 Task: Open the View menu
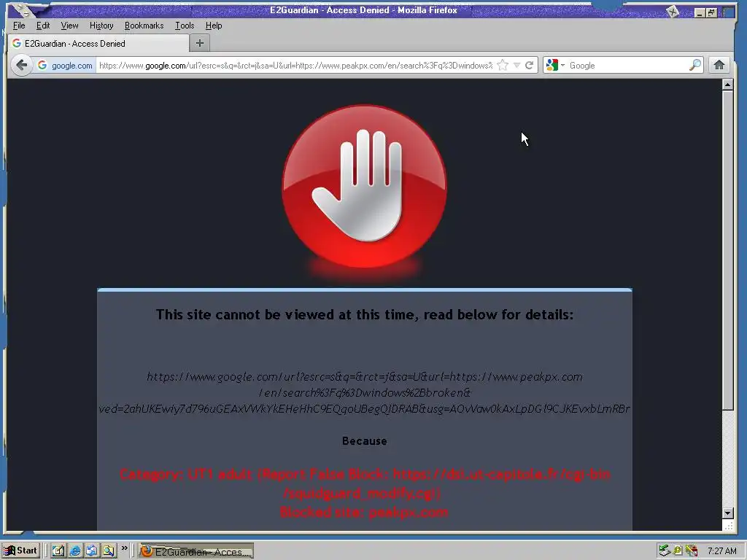point(69,26)
